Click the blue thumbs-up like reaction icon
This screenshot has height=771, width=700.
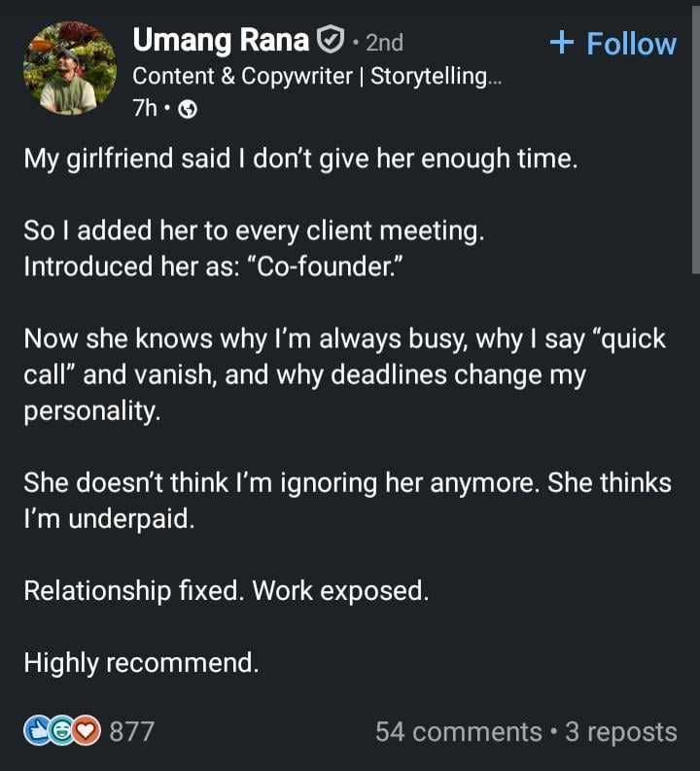[x=38, y=730]
